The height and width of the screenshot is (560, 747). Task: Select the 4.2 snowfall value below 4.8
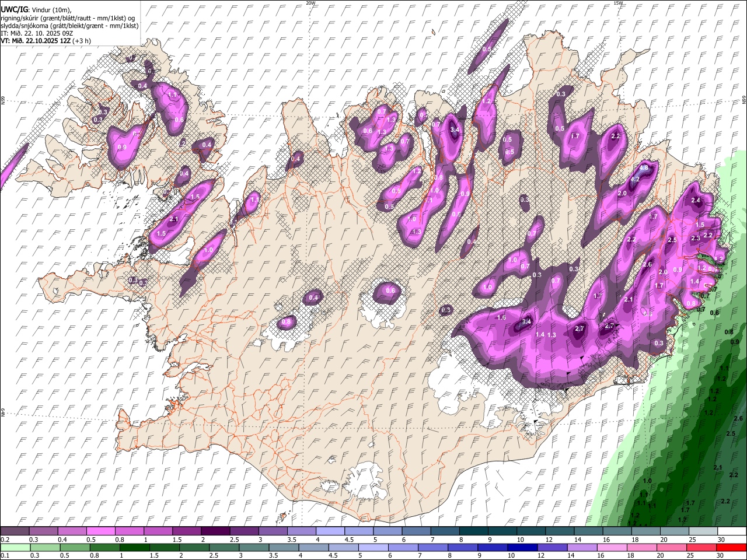click(x=636, y=180)
